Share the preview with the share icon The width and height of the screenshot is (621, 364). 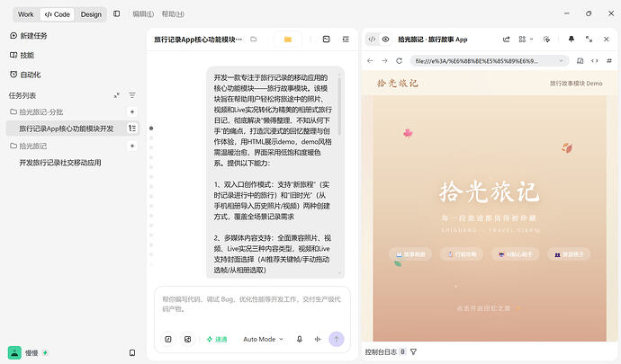coord(506,40)
